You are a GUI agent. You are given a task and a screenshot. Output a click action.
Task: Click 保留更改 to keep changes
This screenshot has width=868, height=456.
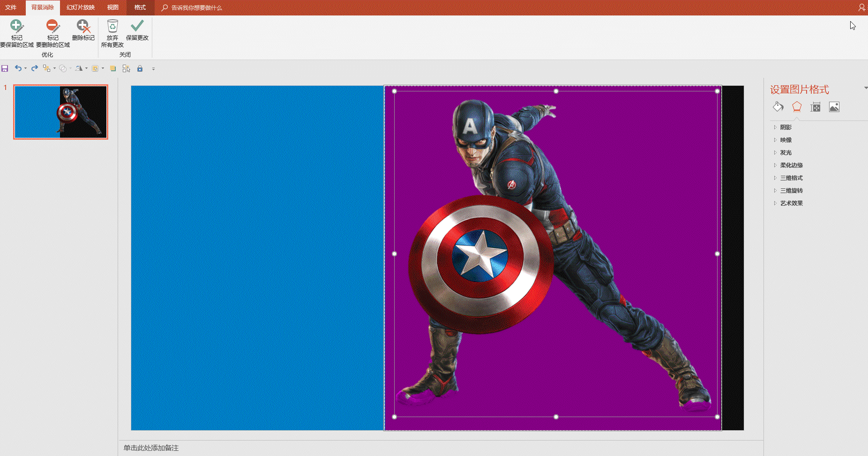point(137,30)
